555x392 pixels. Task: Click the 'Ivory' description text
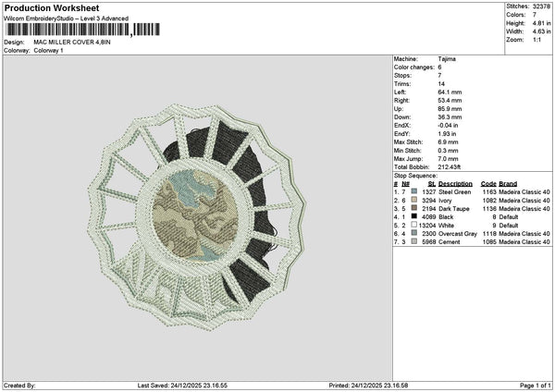pos(445,201)
